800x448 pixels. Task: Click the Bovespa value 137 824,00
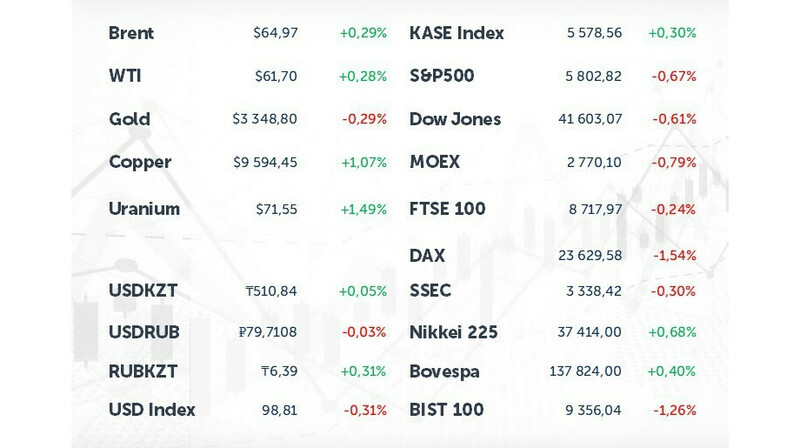585,371
